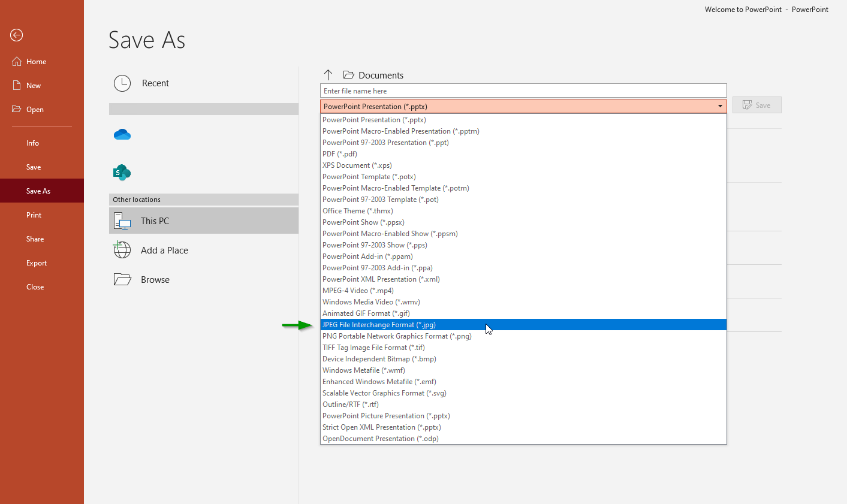This screenshot has height=504, width=847.
Task: Select Scalable Vector Graphics Format (*.svg)
Action: click(523, 393)
